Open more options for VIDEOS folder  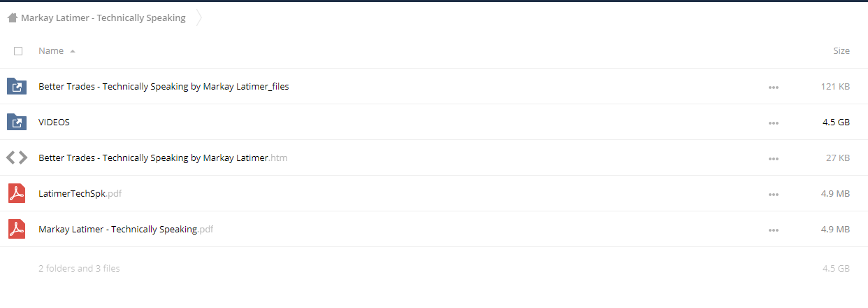pos(773,122)
